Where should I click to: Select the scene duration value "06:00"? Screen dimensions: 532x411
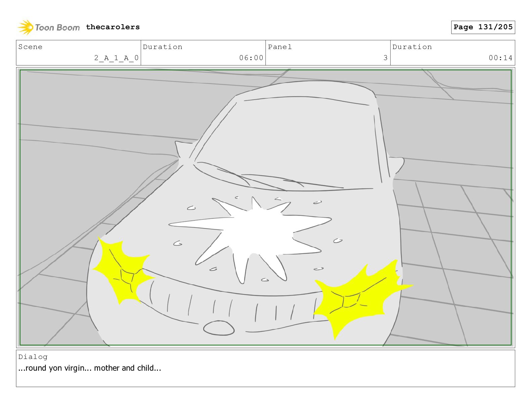coord(251,58)
